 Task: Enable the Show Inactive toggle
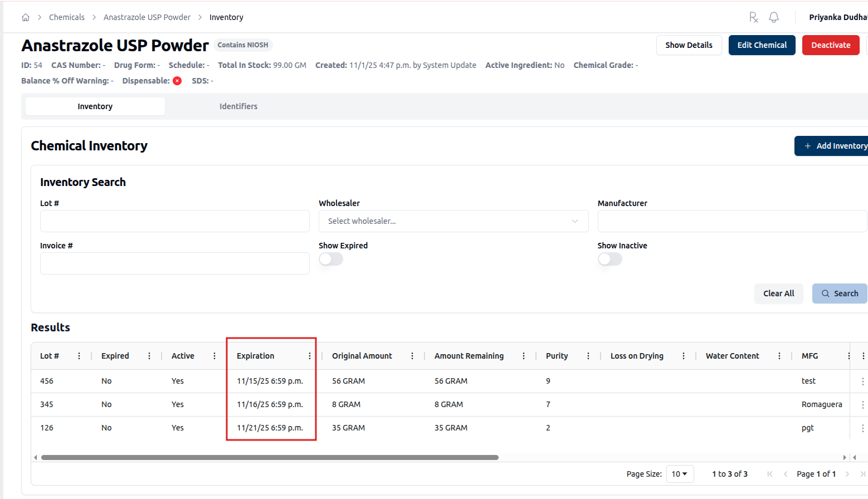tap(609, 260)
